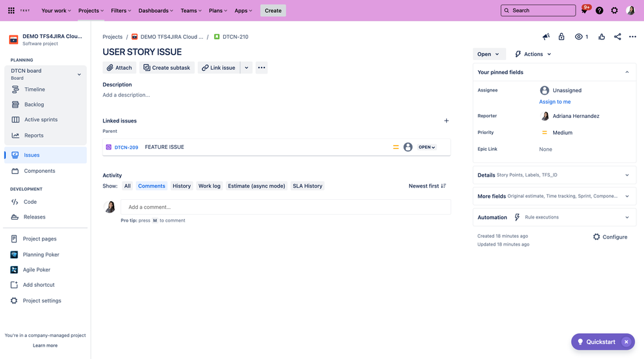Click the Unassigned assignee field
This screenshot has height=359, width=644.
(561, 90)
